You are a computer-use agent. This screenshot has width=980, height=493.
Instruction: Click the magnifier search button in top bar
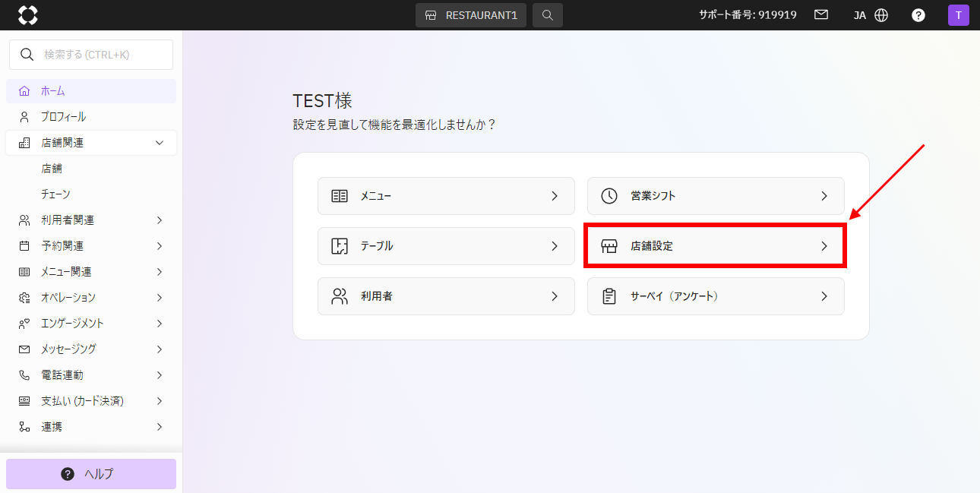547,15
